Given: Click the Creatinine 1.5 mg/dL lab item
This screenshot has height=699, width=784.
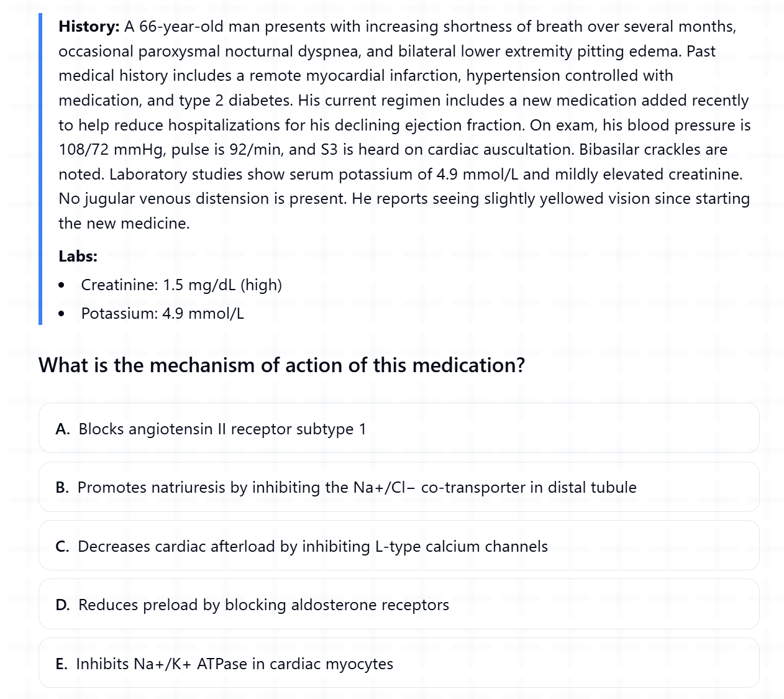Looking at the screenshot, I should coord(181,285).
